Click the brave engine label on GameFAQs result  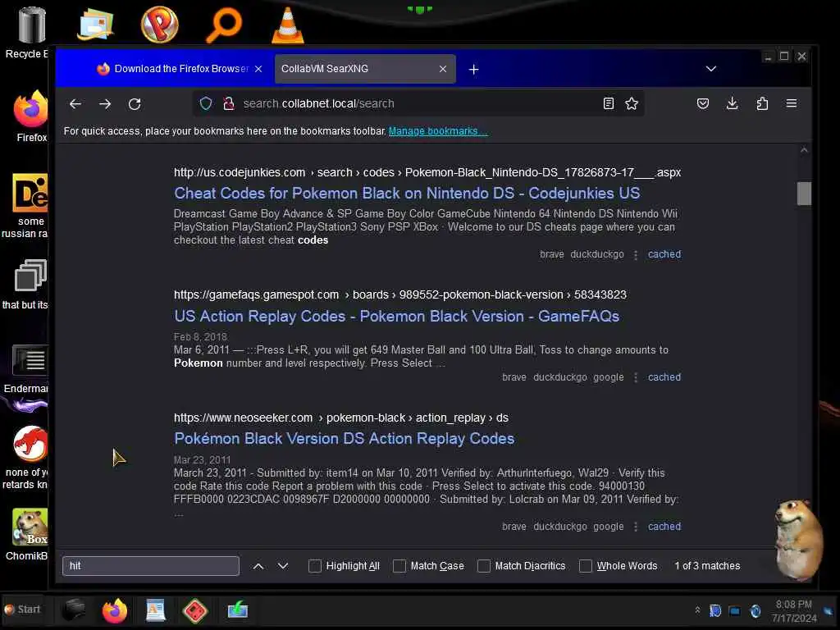click(514, 377)
